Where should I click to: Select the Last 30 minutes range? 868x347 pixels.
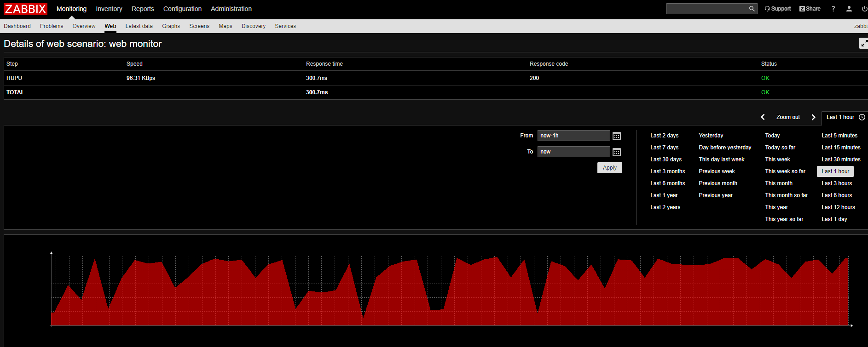click(841, 159)
